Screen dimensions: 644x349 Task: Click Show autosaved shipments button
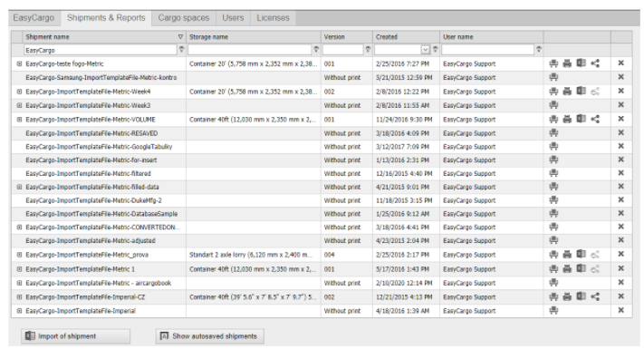pos(209,335)
